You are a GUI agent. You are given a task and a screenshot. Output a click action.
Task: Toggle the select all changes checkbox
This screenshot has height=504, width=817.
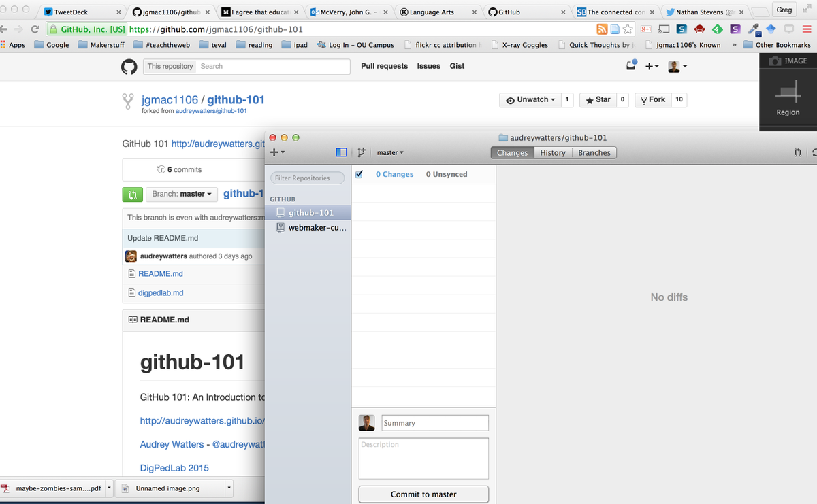tap(359, 173)
